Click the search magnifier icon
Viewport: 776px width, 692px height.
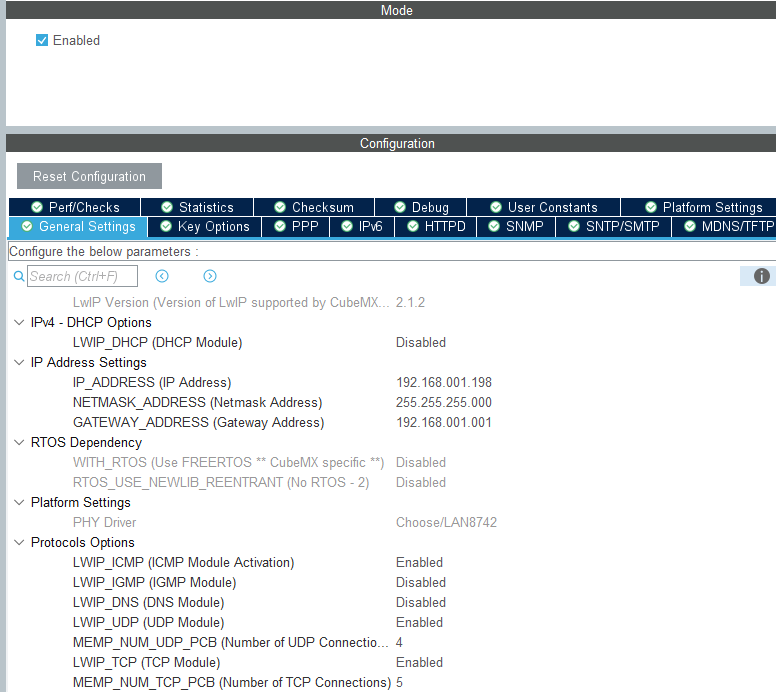click(19, 276)
